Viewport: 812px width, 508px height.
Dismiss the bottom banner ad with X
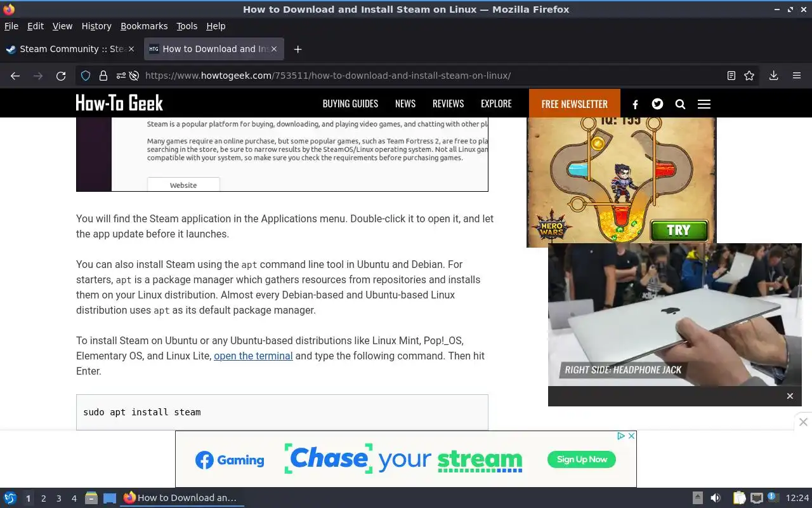[803, 422]
